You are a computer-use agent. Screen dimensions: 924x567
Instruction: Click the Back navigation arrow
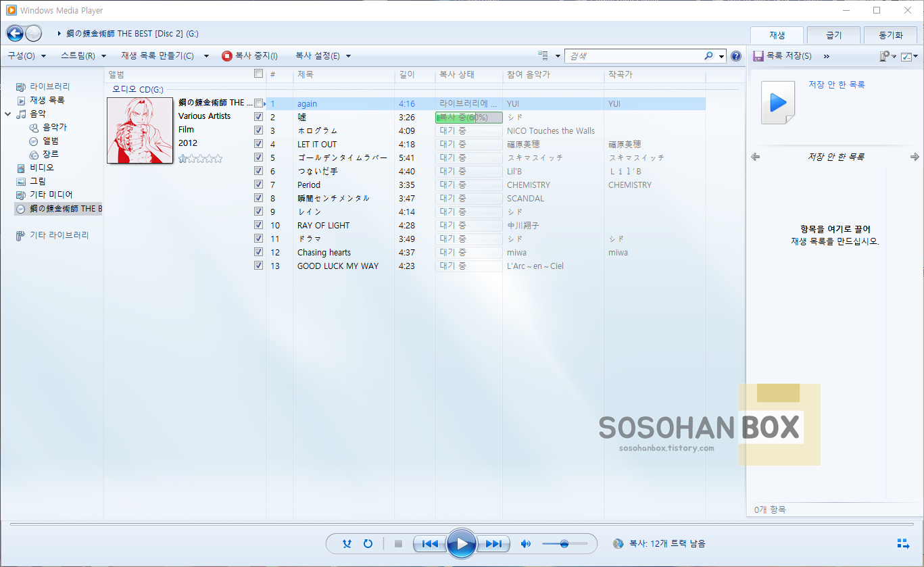tap(15, 33)
